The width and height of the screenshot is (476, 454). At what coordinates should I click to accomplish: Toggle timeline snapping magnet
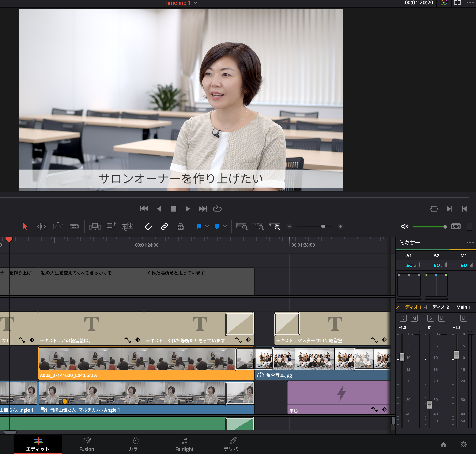click(148, 227)
